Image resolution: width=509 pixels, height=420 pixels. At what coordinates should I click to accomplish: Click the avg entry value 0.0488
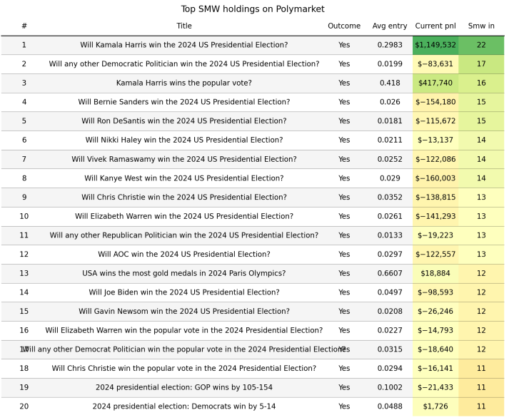[x=390, y=406]
